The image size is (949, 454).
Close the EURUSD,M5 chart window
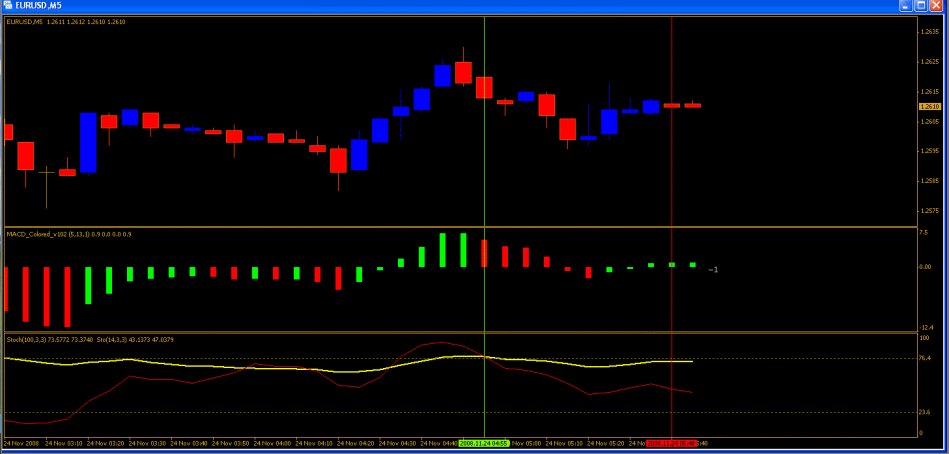tap(936, 5)
